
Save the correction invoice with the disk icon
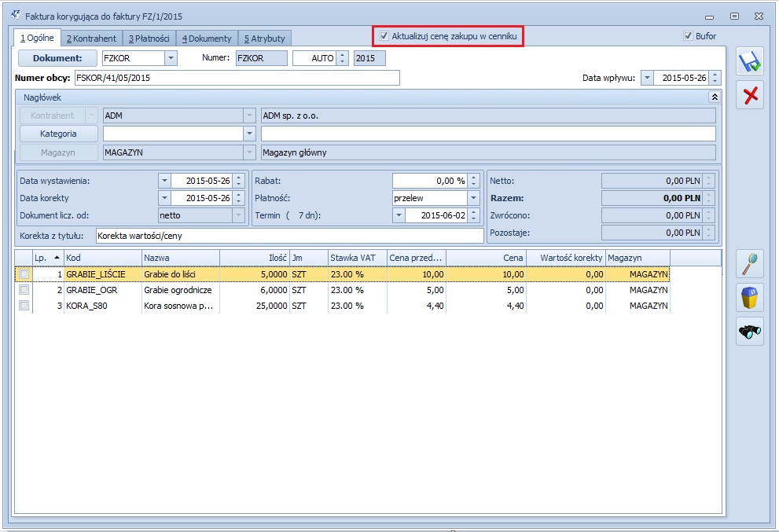pos(749,62)
